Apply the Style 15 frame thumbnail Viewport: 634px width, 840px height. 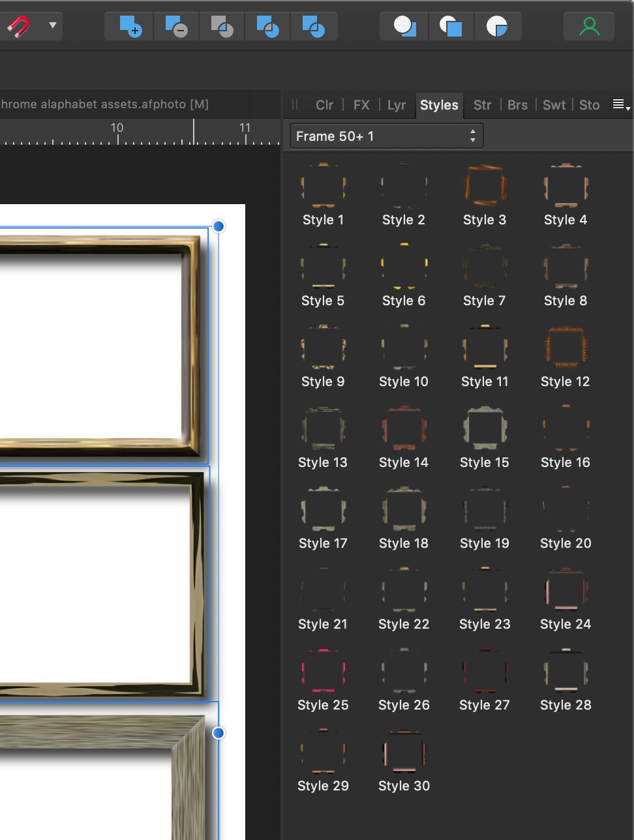coord(485,428)
